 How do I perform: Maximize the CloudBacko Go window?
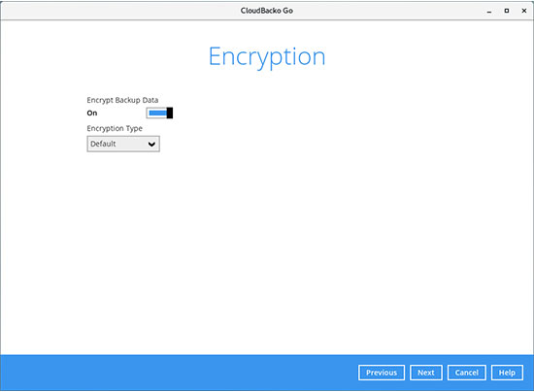(x=507, y=11)
